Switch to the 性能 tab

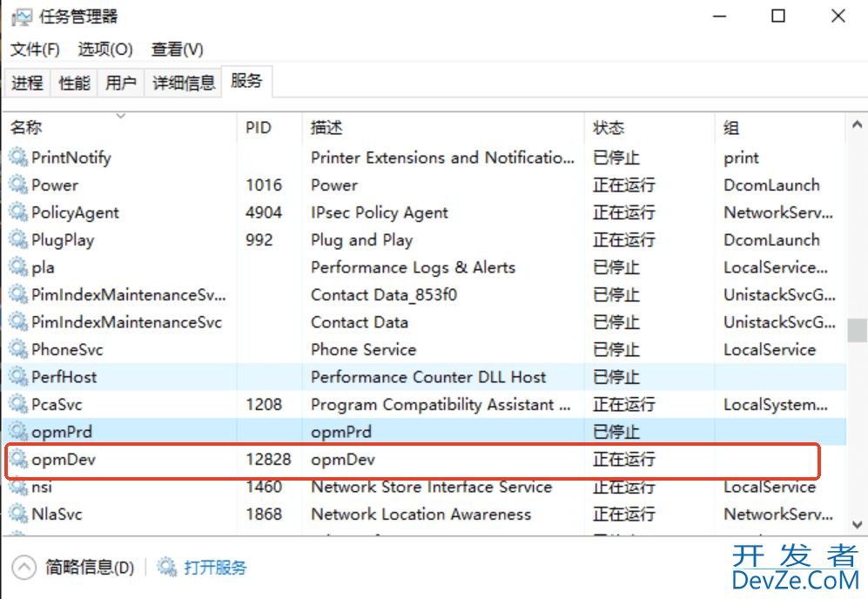[x=74, y=83]
